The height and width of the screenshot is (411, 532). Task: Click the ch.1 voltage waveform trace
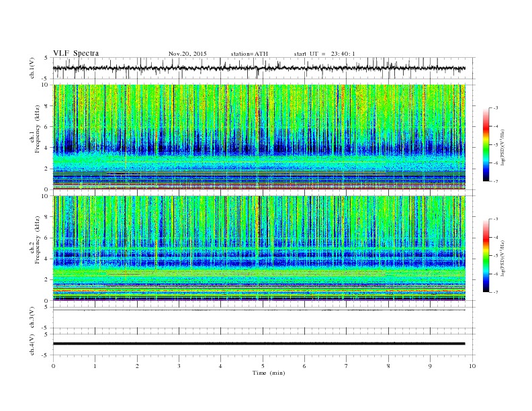(259, 68)
